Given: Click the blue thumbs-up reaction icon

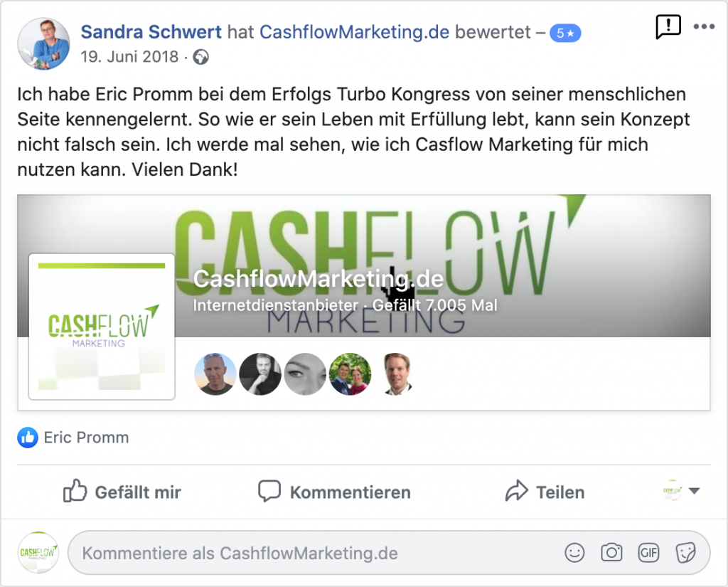Looking at the screenshot, I should coord(28,438).
